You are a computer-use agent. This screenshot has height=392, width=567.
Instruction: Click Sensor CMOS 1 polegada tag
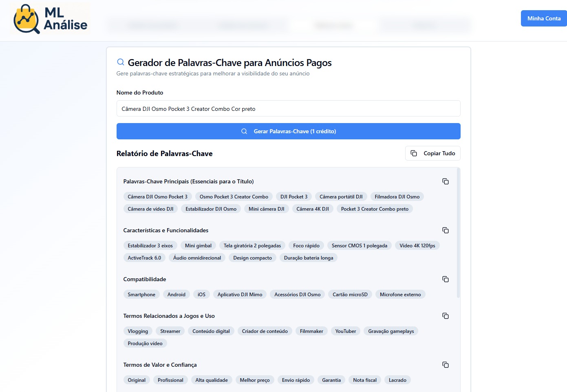(360, 246)
